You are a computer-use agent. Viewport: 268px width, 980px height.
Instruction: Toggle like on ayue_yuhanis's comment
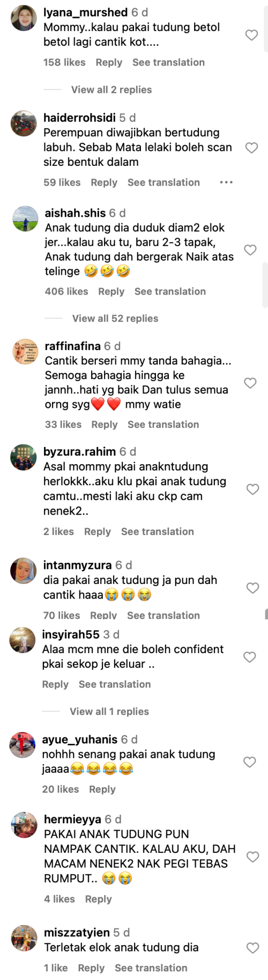point(250,762)
